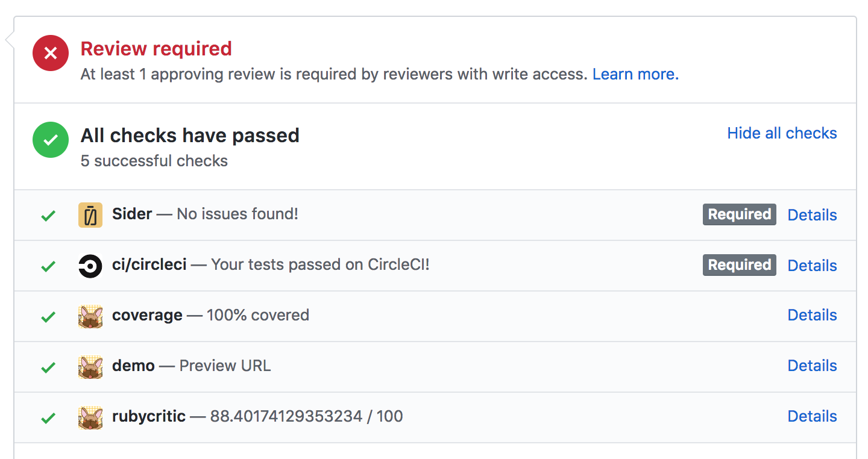Open Details for the rubycritic check
The image size is (868, 459).
coord(812,416)
